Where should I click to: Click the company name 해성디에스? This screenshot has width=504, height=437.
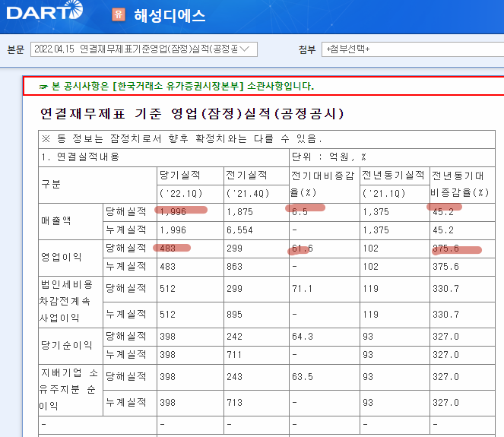(170, 15)
